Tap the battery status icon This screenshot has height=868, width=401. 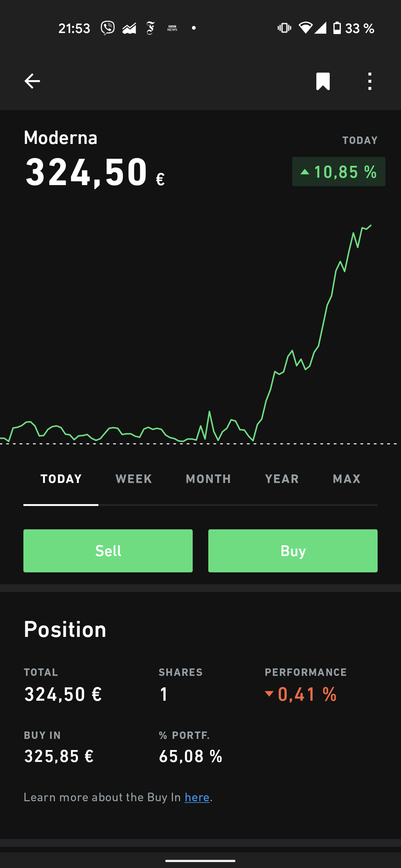point(337,28)
